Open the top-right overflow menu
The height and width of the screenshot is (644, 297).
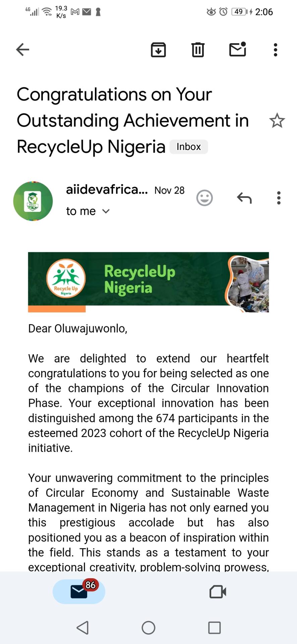point(276,50)
